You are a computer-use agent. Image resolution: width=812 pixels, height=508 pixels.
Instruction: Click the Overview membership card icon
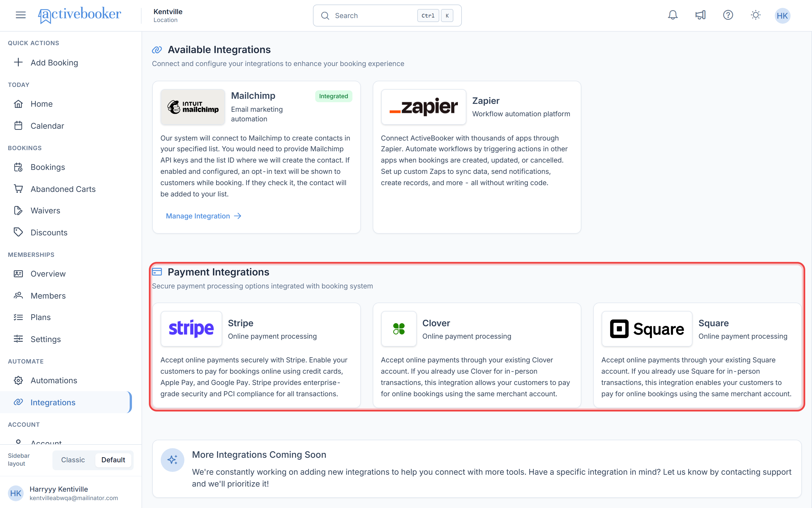(18, 273)
